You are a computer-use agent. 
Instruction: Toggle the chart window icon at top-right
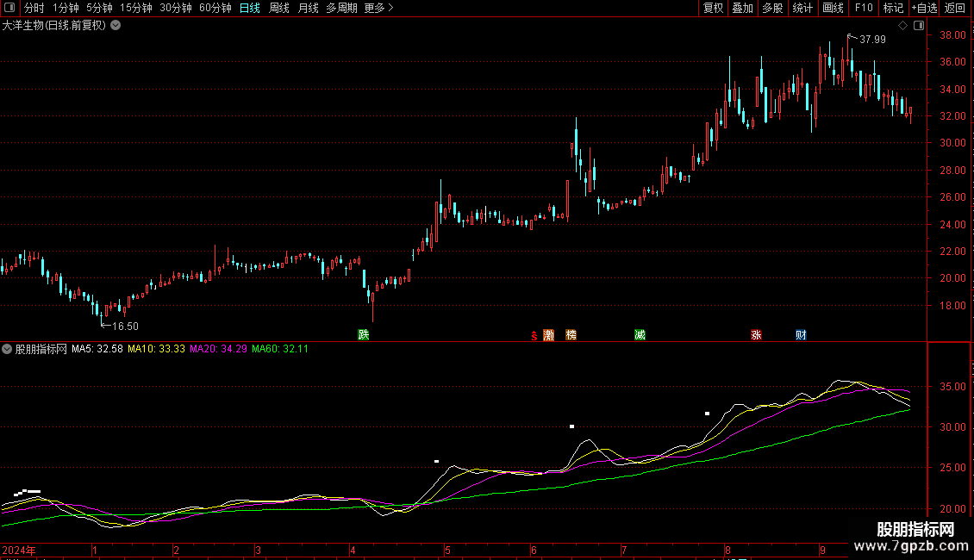tap(919, 26)
